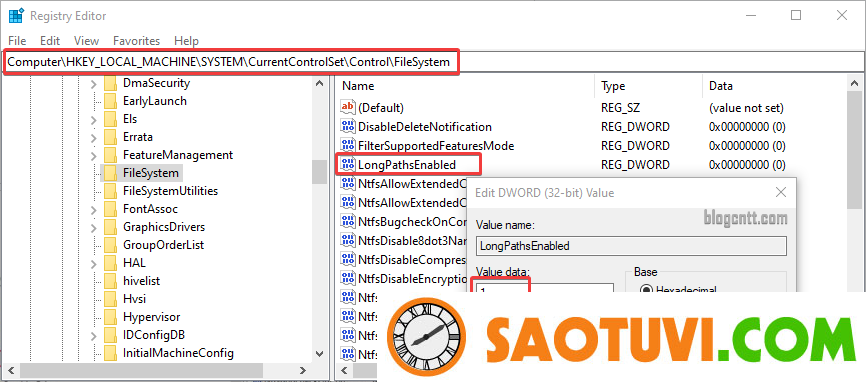The image size is (866, 382).
Task: Select the DisableDeleteNotification value icon
Action: tap(347, 127)
